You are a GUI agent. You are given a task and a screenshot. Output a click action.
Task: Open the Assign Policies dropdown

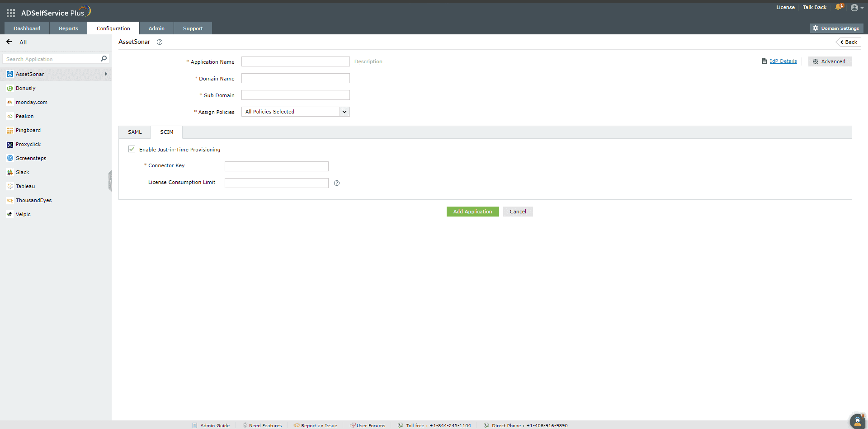pos(296,112)
